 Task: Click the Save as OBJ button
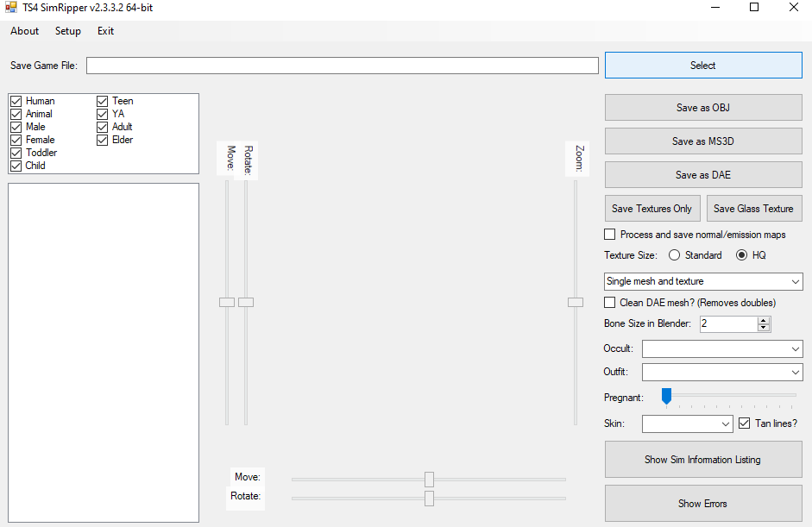click(x=703, y=108)
